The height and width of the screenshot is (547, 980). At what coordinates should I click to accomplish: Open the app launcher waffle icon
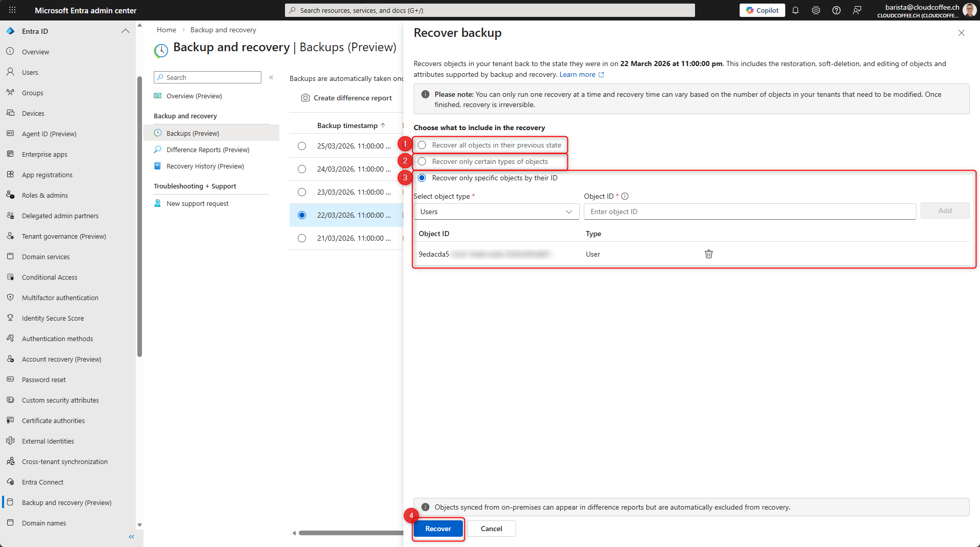click(x=12, y=10)
